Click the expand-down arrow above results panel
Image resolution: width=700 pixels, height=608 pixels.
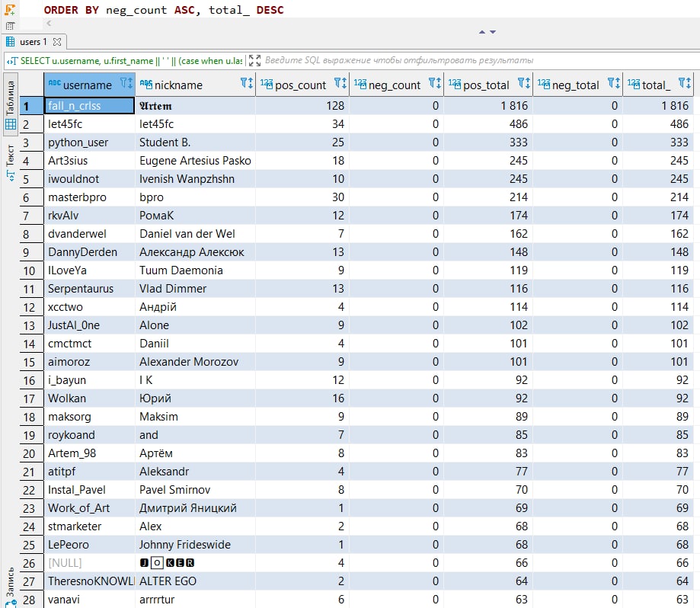(493, 32)
